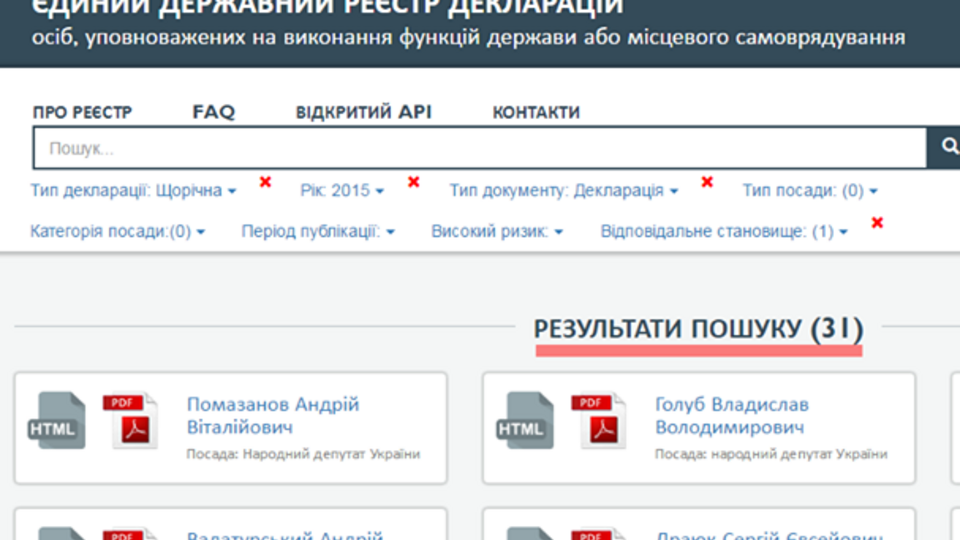
Task: Click the search magnifier button
Action: (947, 147)
